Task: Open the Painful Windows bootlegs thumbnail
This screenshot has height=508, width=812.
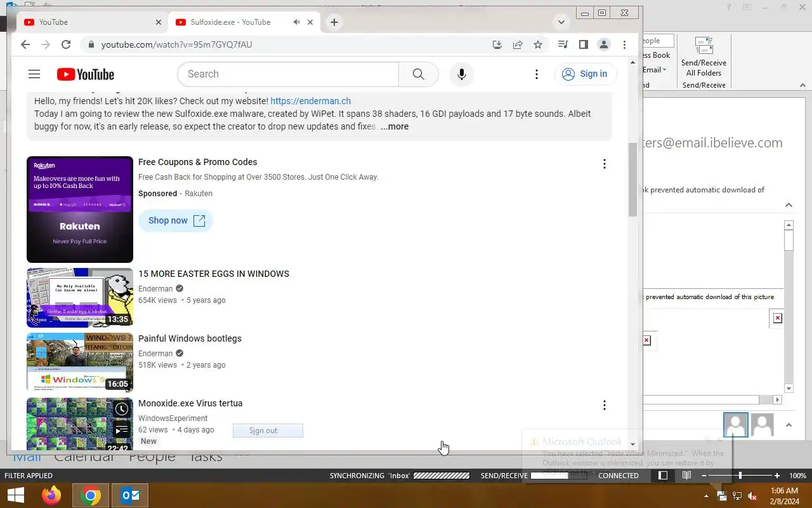Action: coord(80,363)
